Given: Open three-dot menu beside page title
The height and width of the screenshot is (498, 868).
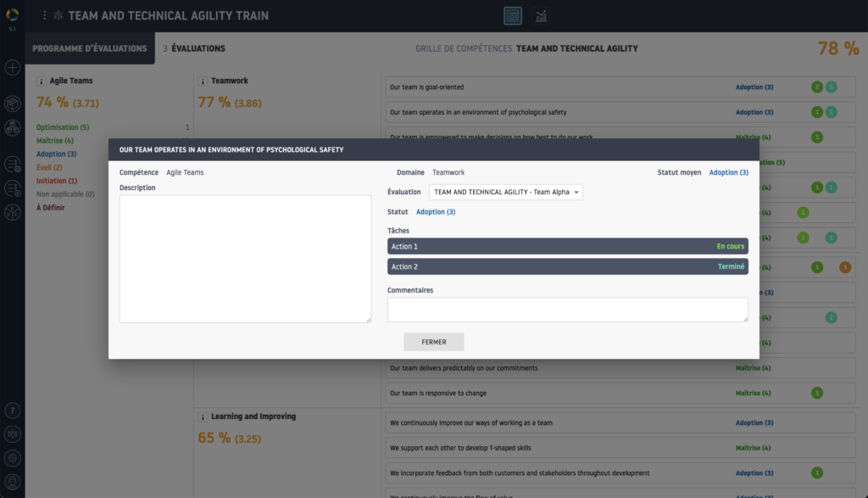Looking at the screenshot, I should coord(45,15).
